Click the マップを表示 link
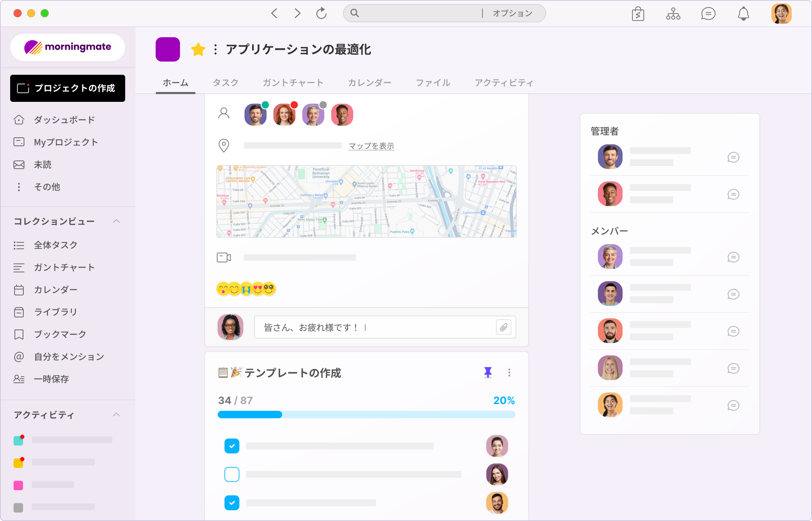The width and height of the screenshot is (812, 521). click(x=371, y=146)
